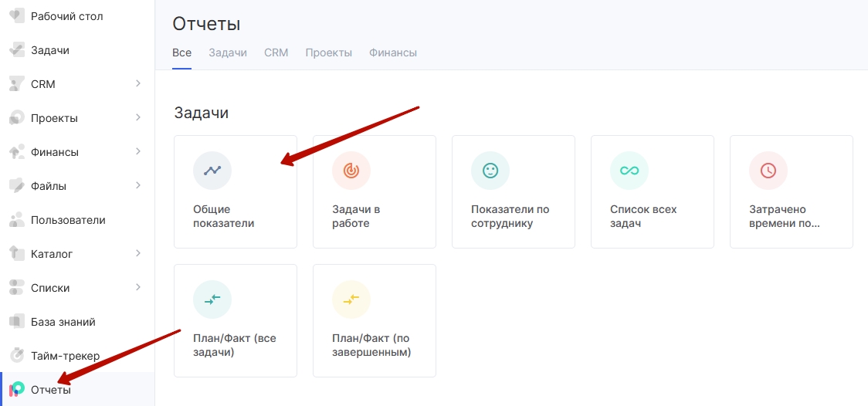Switch to the CRM reports tab
Screen dimensions: 868x406
(276, 52)
